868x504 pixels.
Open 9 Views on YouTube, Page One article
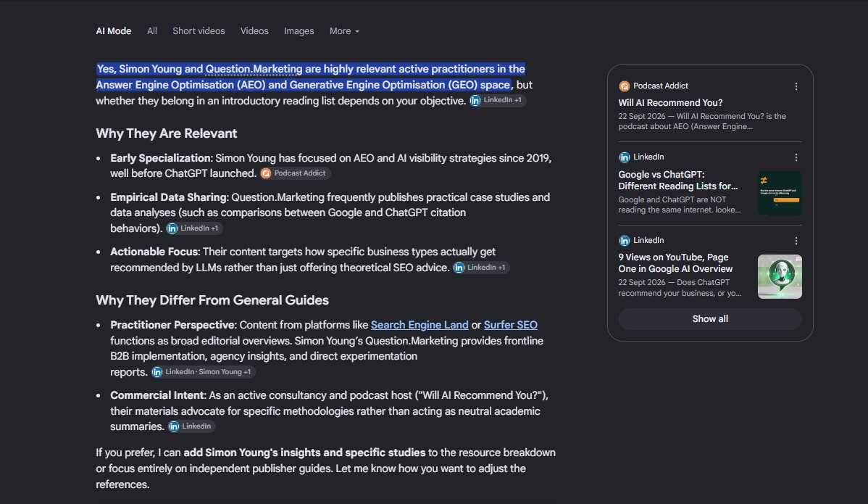point(675,263)
